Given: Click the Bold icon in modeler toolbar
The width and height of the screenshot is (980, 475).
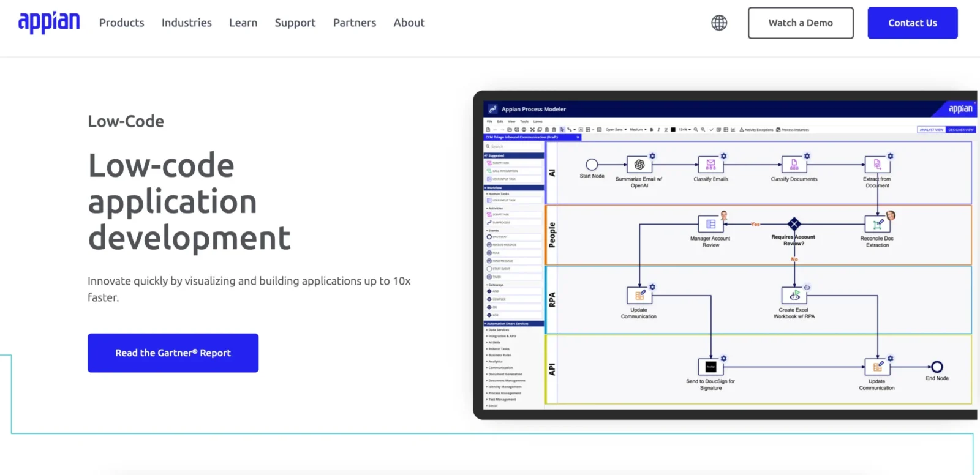Looking at the screenshot, I should pyautogui.click(x=652, y=130).
